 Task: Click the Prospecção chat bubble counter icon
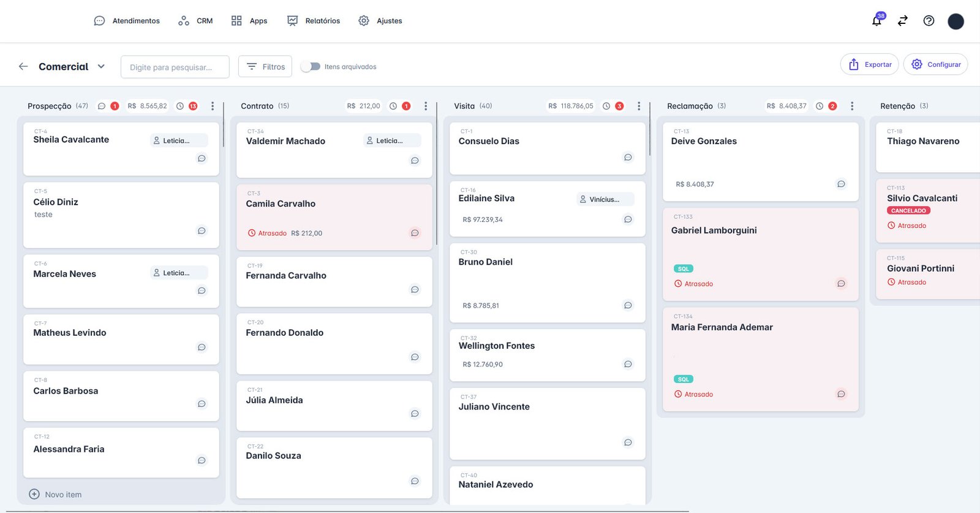102,106
